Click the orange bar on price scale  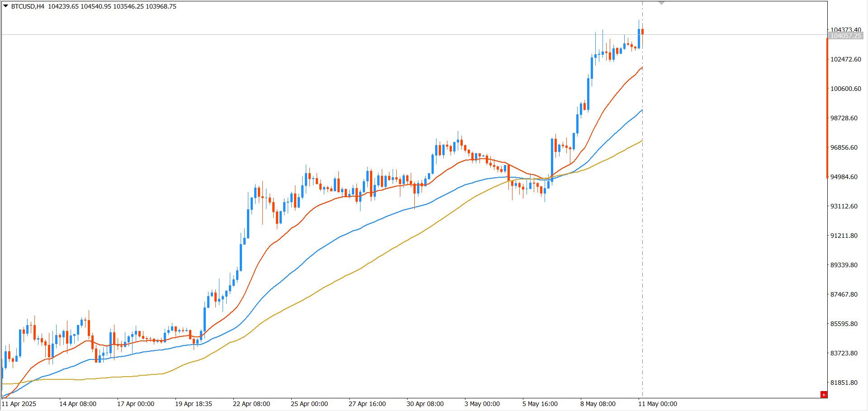[827, 109]
